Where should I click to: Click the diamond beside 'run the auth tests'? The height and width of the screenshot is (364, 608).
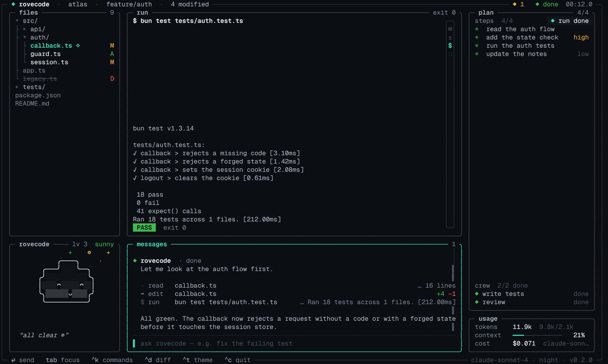pos(477,46)
